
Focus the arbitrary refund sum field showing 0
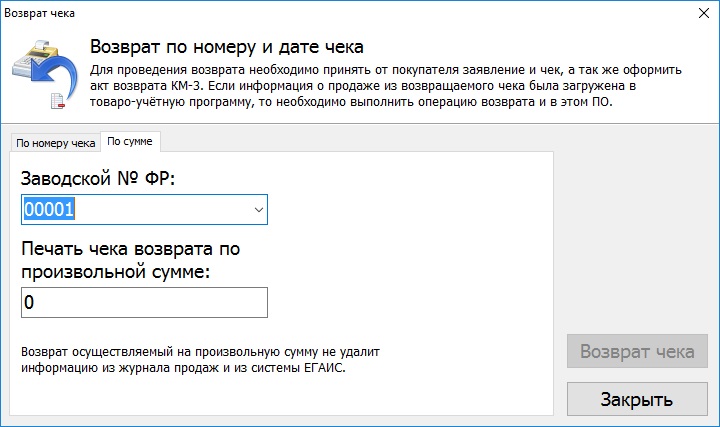(x=144, y=303)
